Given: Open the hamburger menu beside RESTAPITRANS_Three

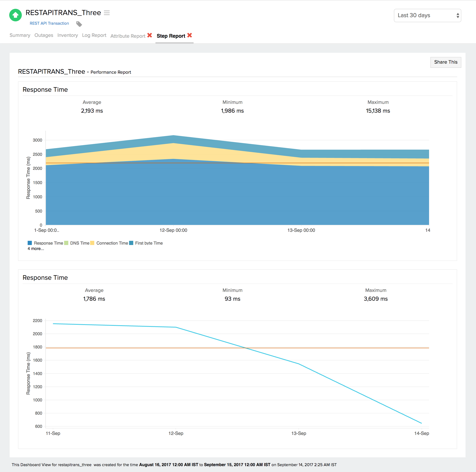Looking at the screenshot, I should (107, 13).
